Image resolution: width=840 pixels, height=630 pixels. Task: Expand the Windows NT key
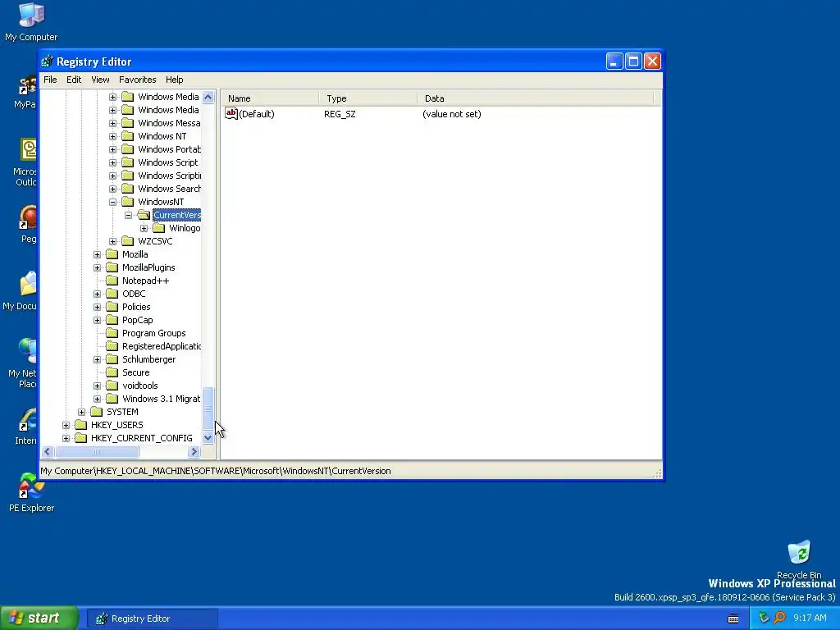click(112, 136)
